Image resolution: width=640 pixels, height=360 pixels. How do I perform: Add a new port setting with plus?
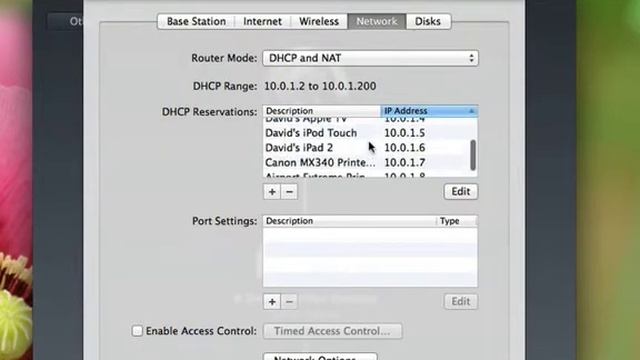click(x=272, y=302)
